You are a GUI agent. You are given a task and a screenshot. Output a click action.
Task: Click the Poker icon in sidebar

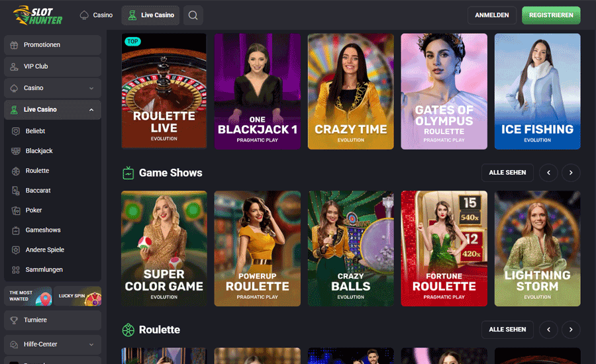(16, 210)
